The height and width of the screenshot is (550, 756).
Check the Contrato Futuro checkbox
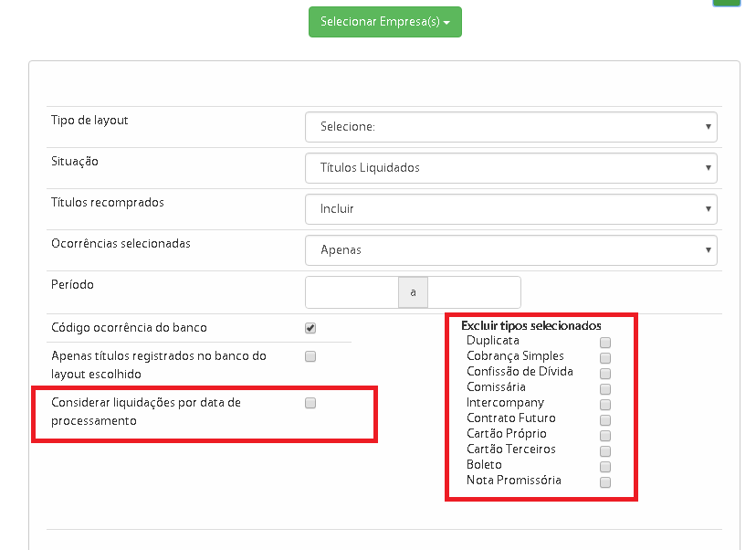pyautogui.click(x=605, y=420)
